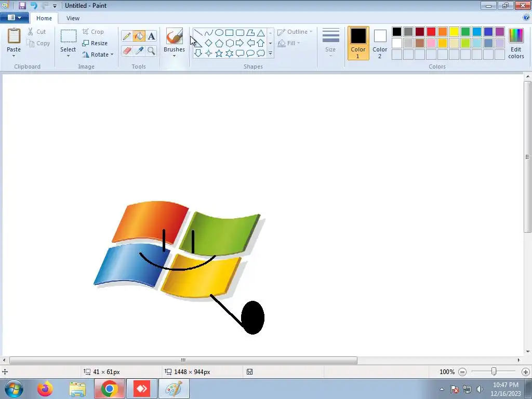Pick the Pentagon shape
Viewport: 532px width, 399px height.
tap(219, 43)
